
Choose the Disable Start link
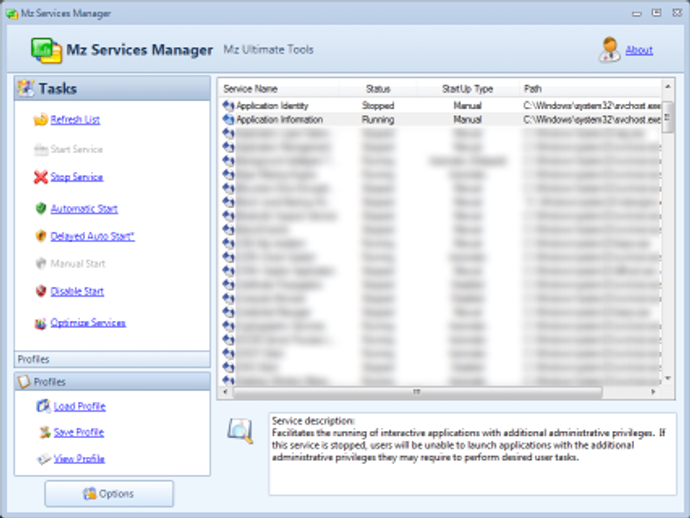click(x=77, y=291)
